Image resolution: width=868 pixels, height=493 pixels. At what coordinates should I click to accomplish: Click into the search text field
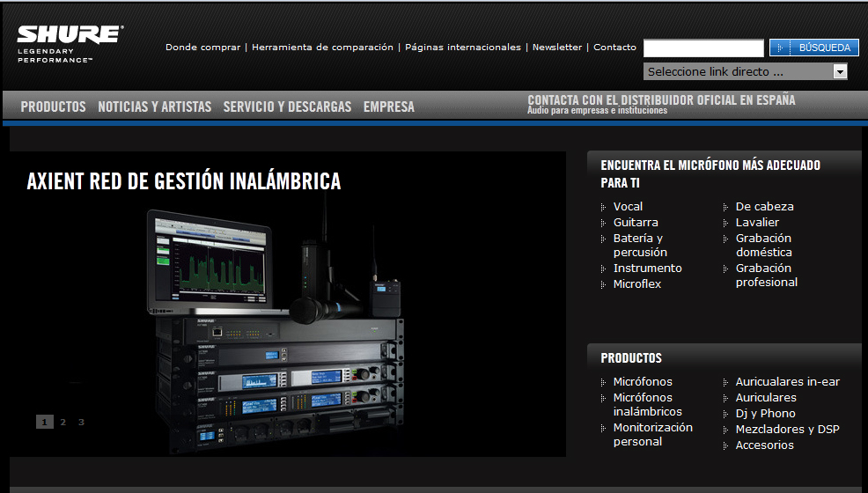coord(702,48)
